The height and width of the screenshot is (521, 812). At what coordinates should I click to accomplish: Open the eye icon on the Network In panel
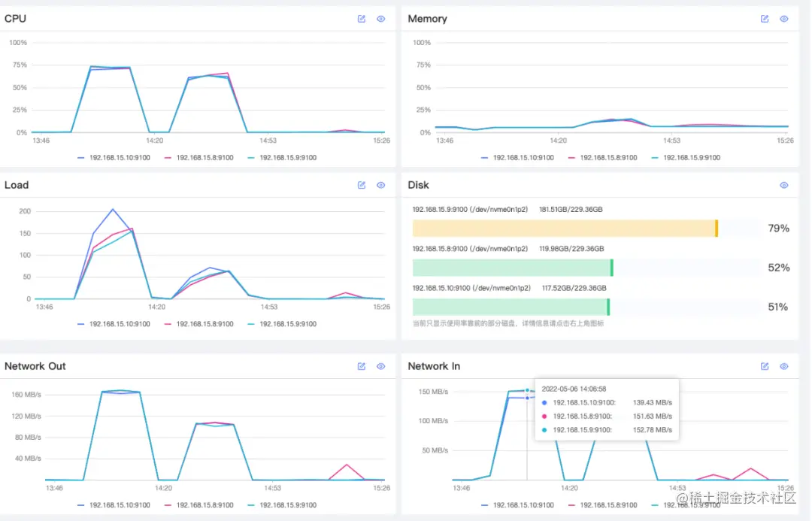[784, 366]
